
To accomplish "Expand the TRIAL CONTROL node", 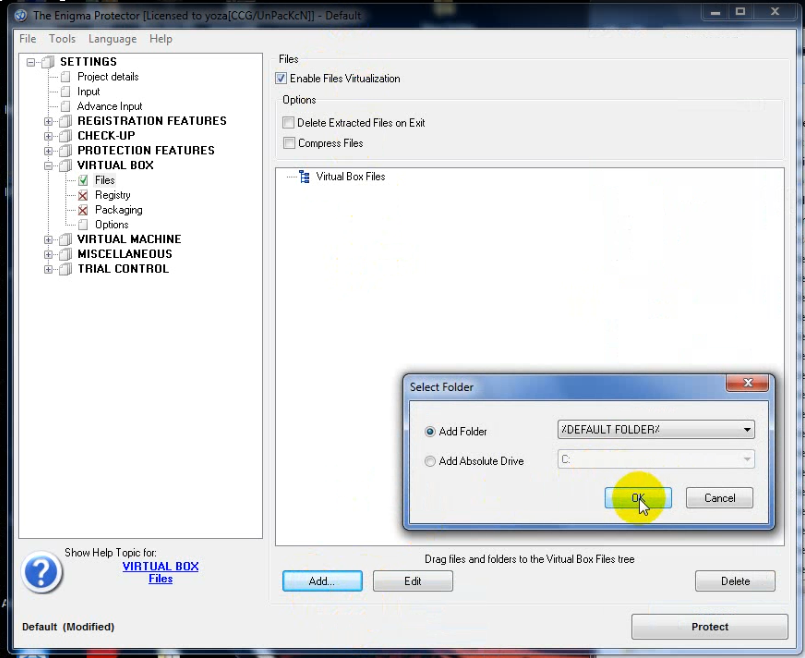I will click(x=48, y=269).
